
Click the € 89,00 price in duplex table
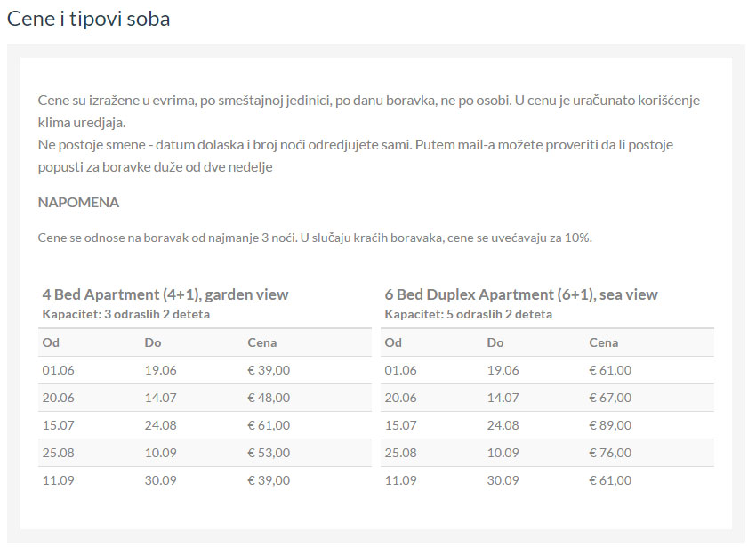(610, 425)
